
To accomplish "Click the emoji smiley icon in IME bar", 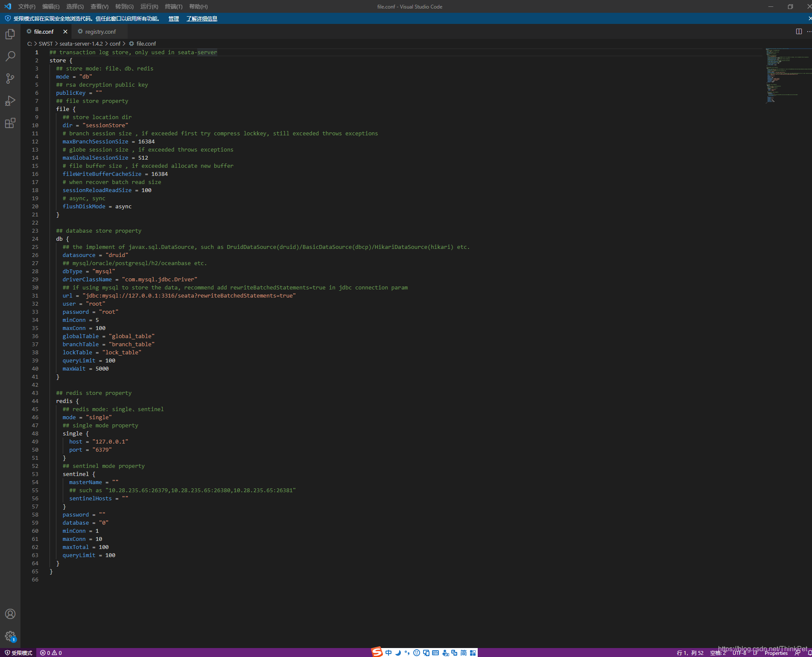I will click(x=417, y=653).
